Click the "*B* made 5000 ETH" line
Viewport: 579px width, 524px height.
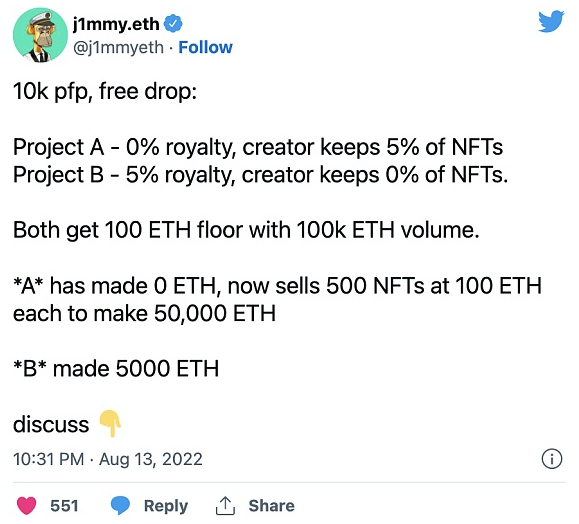pos(116,369)
